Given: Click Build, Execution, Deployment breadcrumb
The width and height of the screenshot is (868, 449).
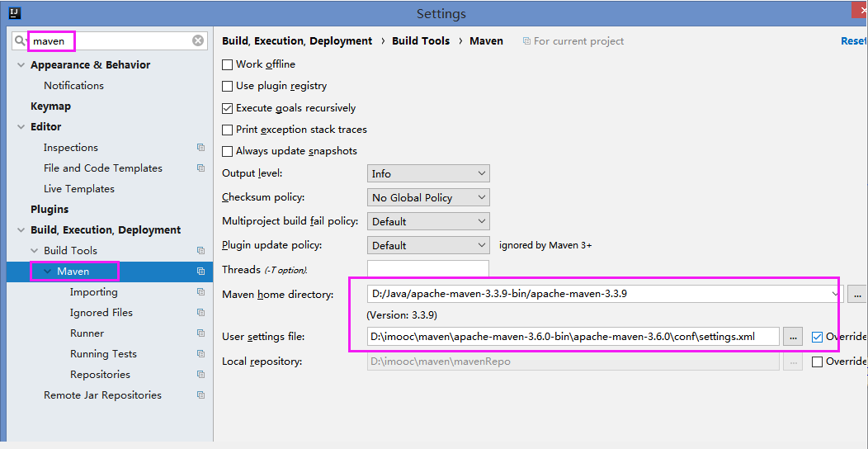Looking at the screenshot, I should coord(297,41).
